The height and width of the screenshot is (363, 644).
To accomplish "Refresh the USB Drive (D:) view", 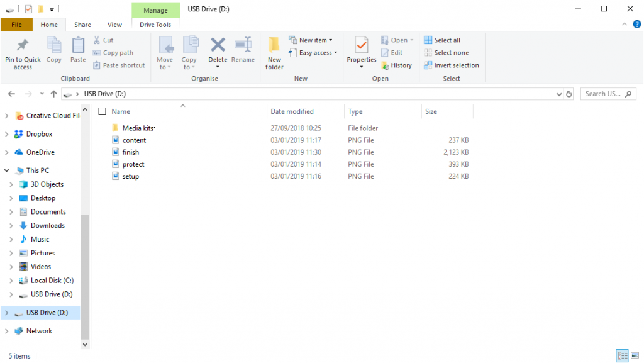I will (x=569, y=94).
